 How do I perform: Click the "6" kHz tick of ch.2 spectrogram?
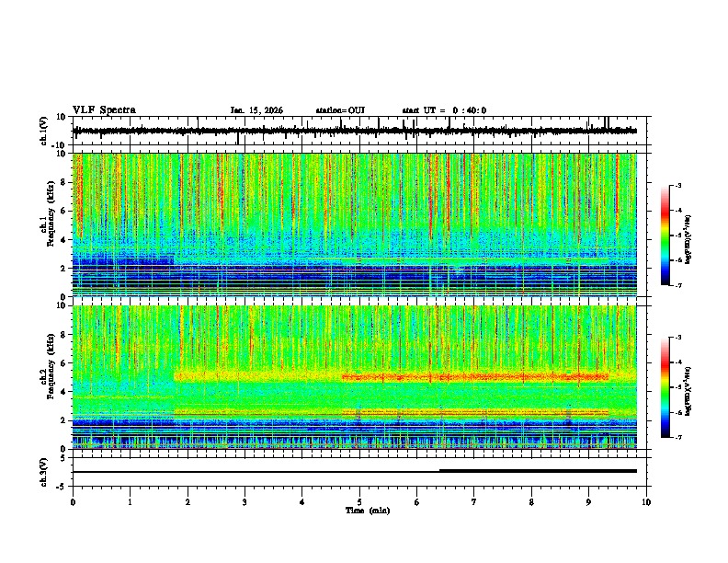pos(63,363)
